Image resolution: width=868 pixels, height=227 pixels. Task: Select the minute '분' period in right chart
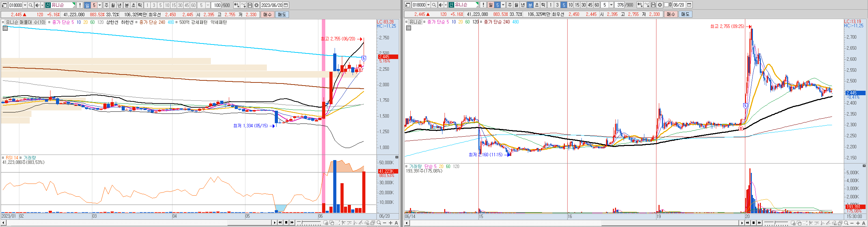[x=530, y=5]
